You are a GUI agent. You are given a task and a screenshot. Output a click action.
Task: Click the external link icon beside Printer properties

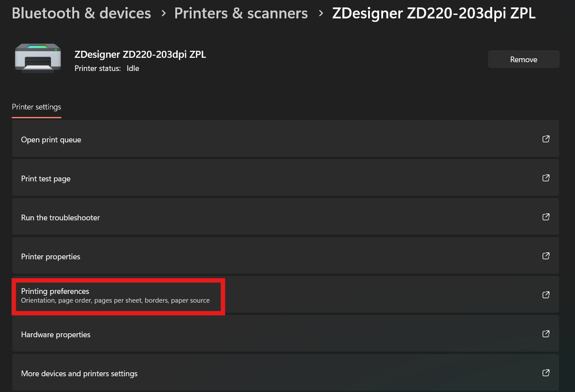[x=546, y=256]
